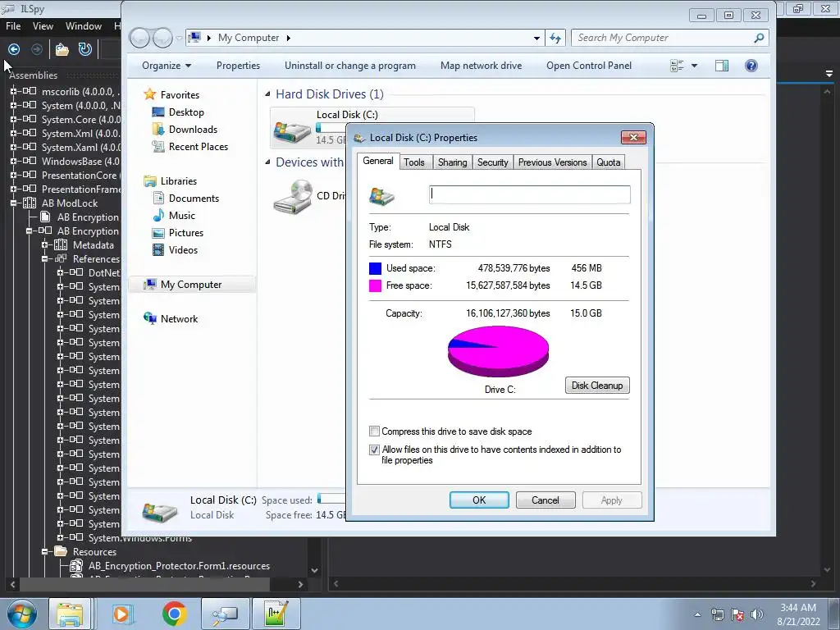Image resolution: width=840 pixels, height=630 pixels.
Task: Click the Windows Start orb
Action: [x=22, y=614]
